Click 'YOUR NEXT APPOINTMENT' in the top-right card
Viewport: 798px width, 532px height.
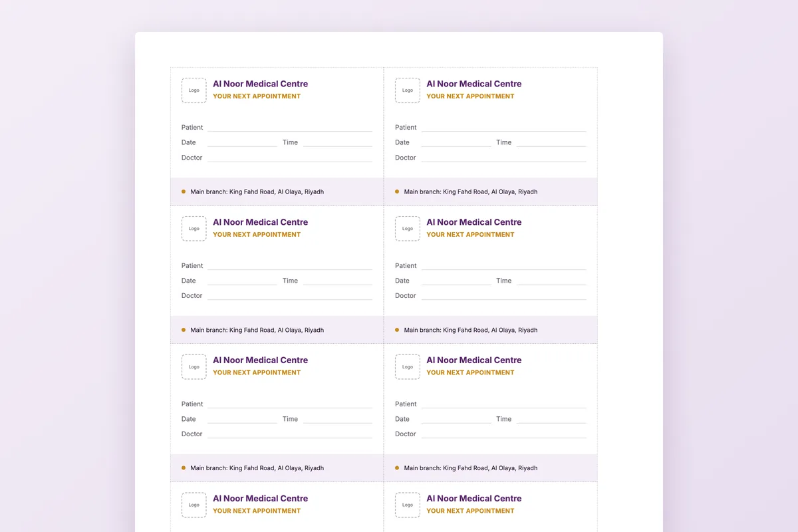(x=470, y=96)
